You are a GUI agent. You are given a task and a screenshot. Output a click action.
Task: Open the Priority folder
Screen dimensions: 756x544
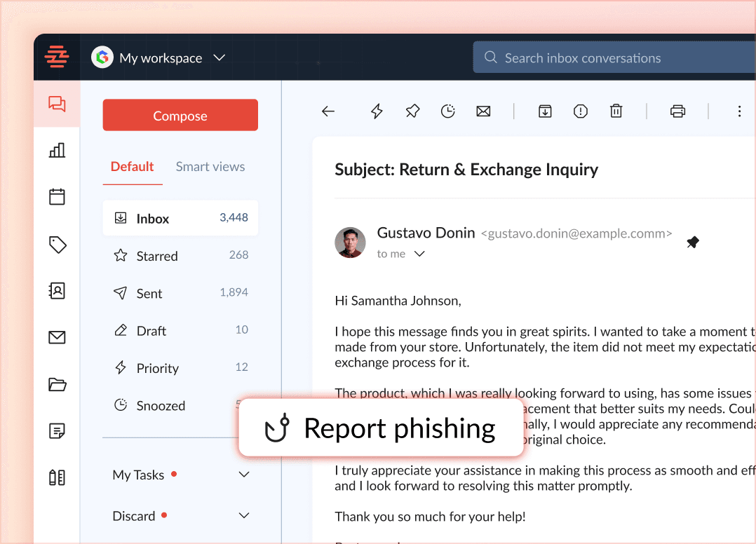pyautogui.click(x=180, y=367)
